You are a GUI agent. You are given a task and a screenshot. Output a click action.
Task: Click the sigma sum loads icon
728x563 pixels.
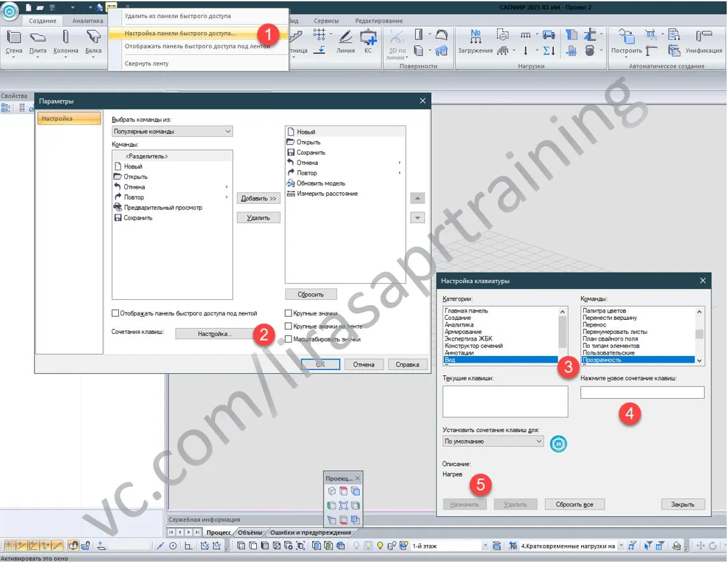[x=549, y=50]
